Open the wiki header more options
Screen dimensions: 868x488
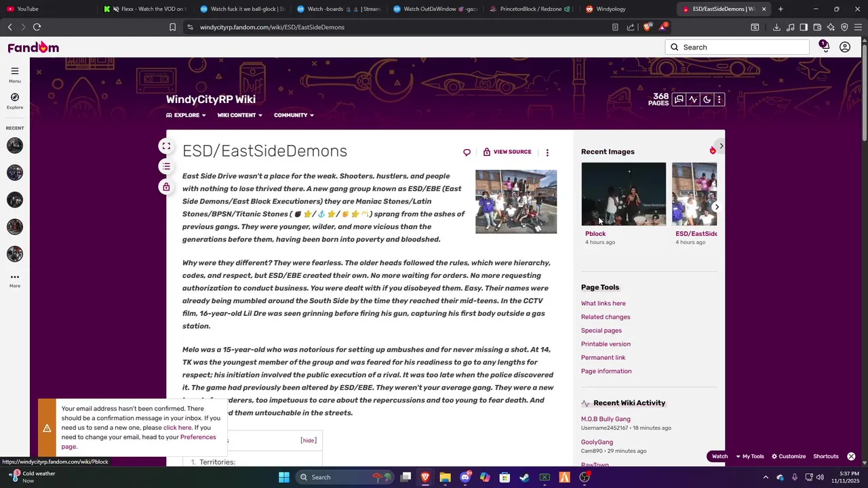(x=719, y=100)
